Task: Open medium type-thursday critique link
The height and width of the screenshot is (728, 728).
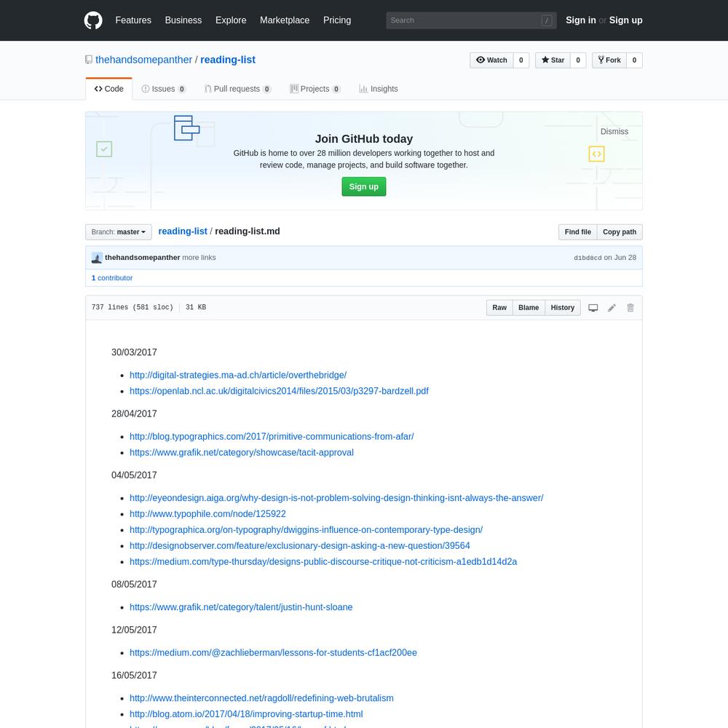Action: (x=323, y=562)
